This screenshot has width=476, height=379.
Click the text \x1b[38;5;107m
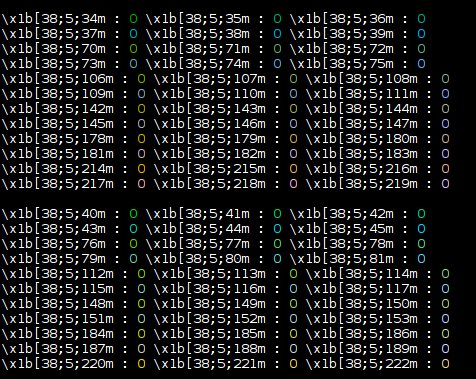tap(210, 79)
